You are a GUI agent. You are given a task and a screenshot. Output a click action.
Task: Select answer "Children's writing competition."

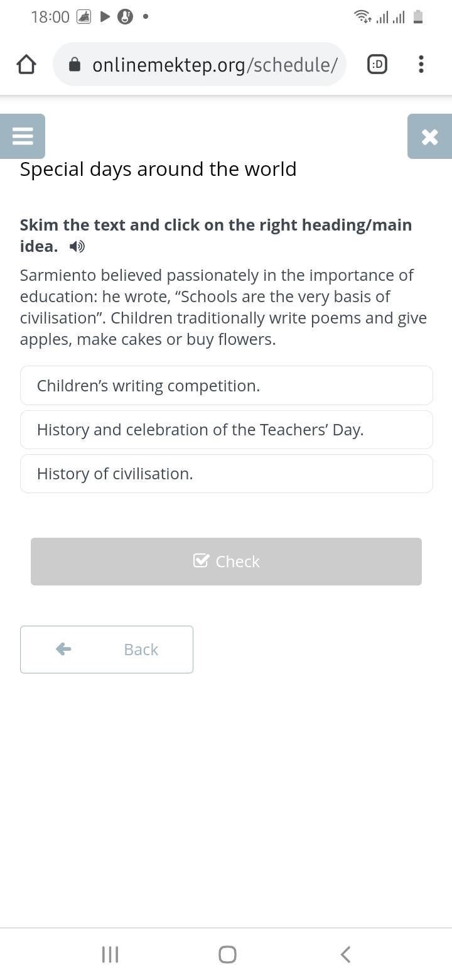[226, 386]
